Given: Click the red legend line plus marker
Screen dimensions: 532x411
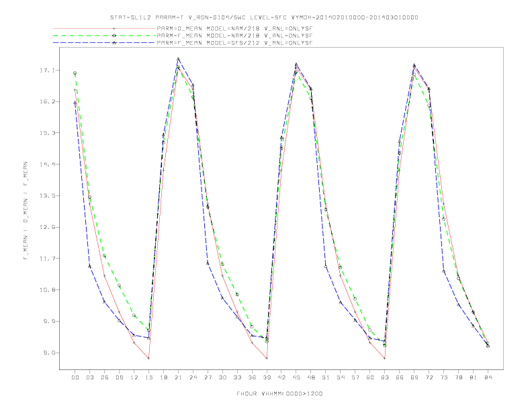Looking at the screenshot, I should point(114,28).
